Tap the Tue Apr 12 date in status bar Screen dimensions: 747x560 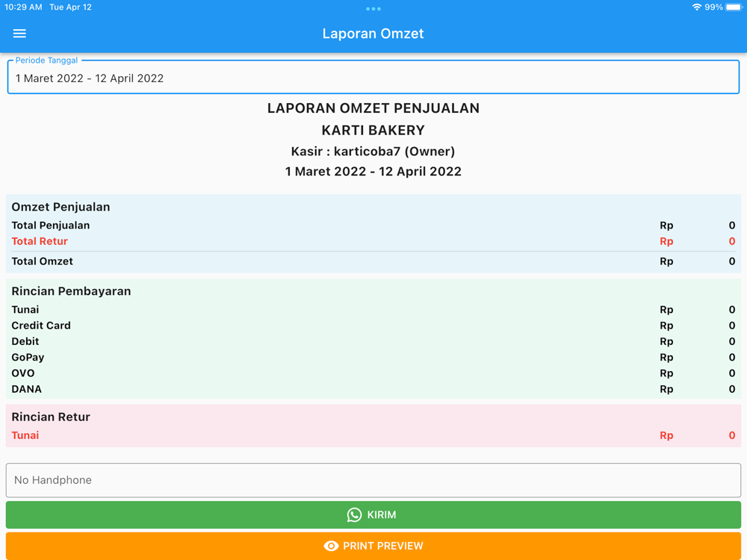(70, 7)
